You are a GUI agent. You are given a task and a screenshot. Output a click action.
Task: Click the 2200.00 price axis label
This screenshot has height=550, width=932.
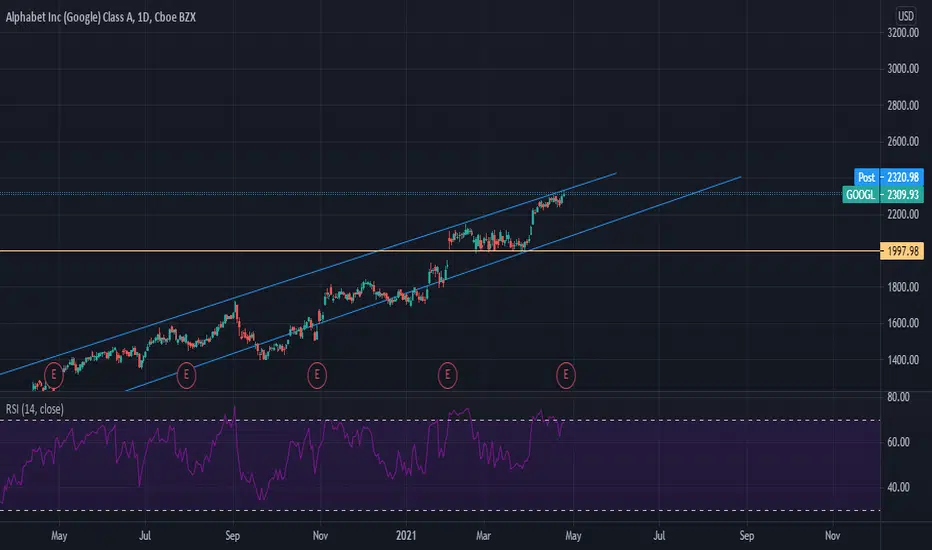902,214
